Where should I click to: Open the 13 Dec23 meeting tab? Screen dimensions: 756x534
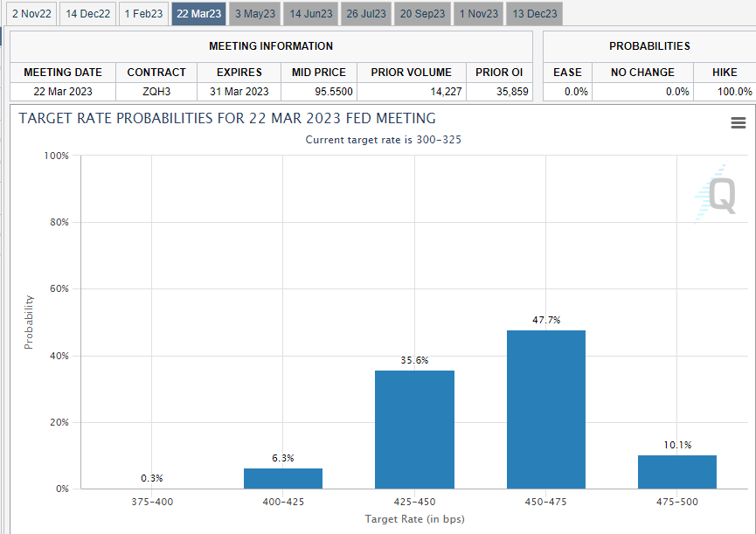(x=535, y=14)
